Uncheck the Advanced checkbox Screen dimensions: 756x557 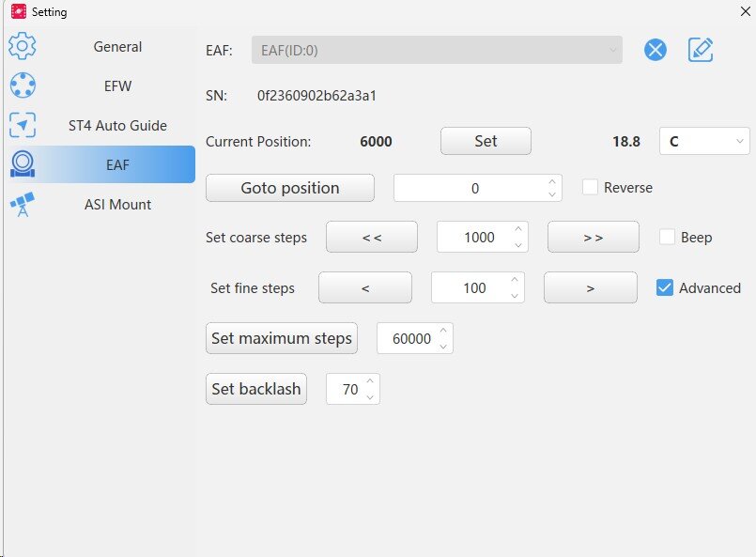[665, 288]
